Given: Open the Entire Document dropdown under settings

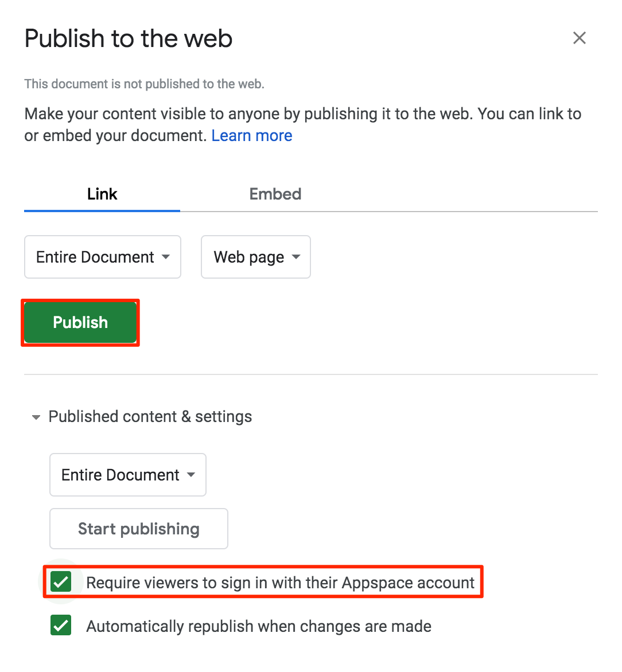Looking at the screenshot, I should click(128, 475).
